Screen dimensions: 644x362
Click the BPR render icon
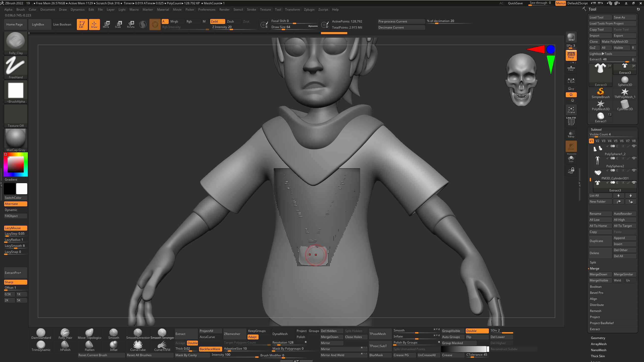pyautogui.click(x=571, y=37)
